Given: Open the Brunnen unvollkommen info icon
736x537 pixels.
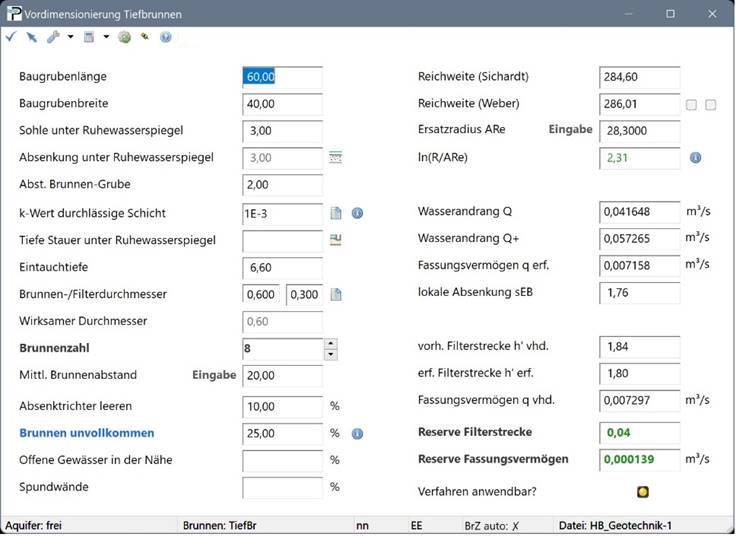Looking at the screenshot, I should click(357, 434).
